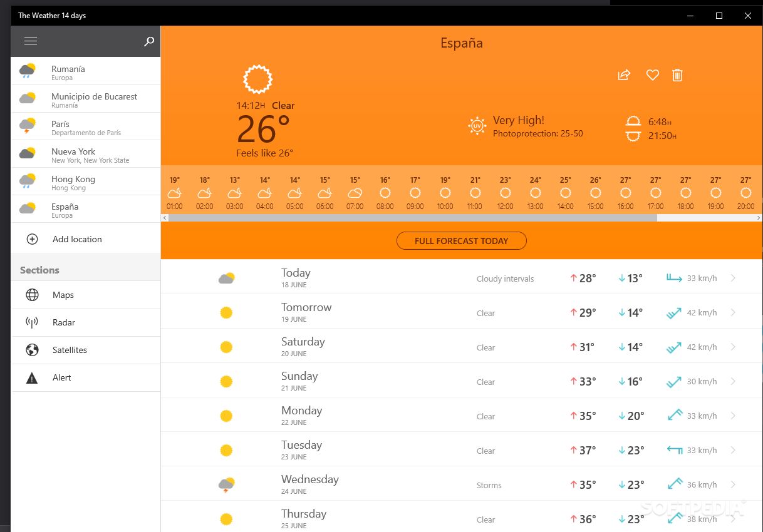Expand Tomorrow's forecast chevron
Image resolution: width=763 pixels, height=532 pixels.
click(733, 312)
